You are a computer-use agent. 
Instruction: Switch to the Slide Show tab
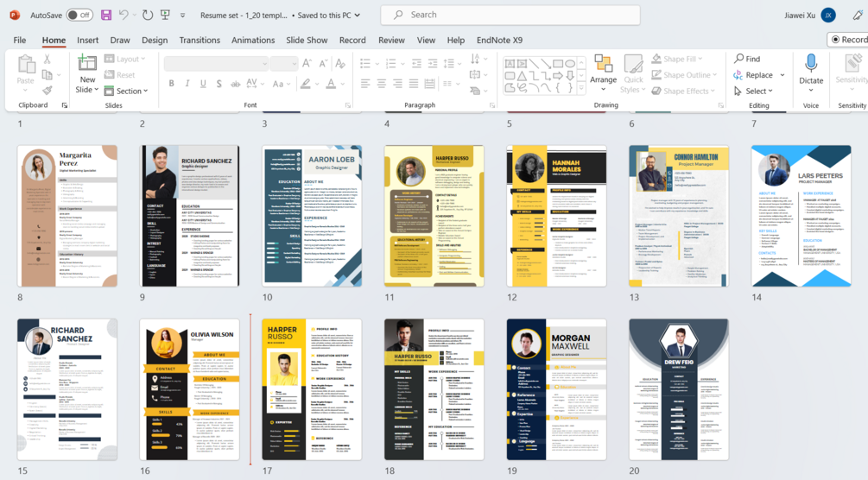[307, 40]
